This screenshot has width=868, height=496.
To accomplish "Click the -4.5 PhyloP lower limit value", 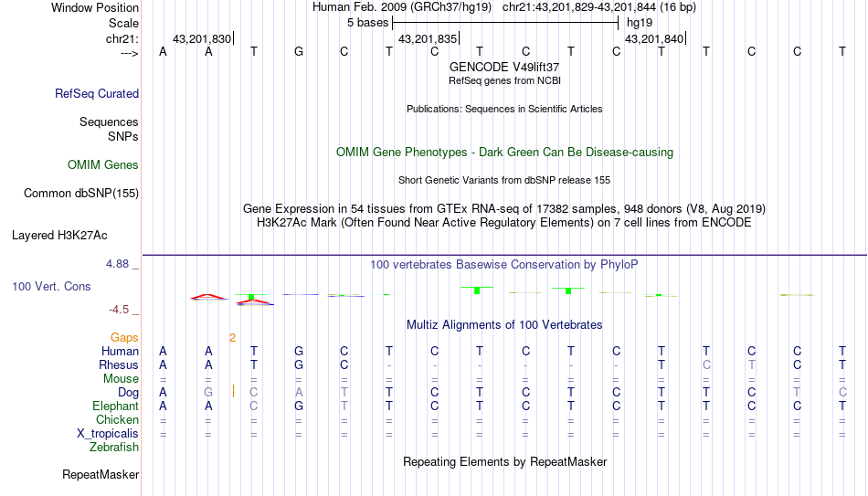I will click(x=119, y=310).
